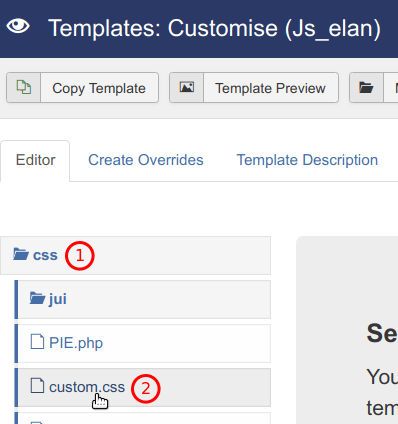The width and height of the screenshot is (398, 424).
Task: Click the Template Preview image icon
Action: coord(187,87)
